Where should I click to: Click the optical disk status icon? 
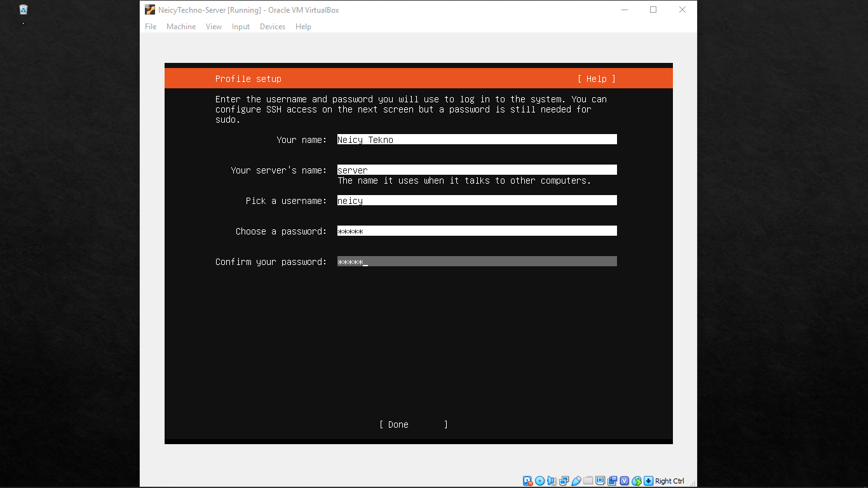point(539,481)
